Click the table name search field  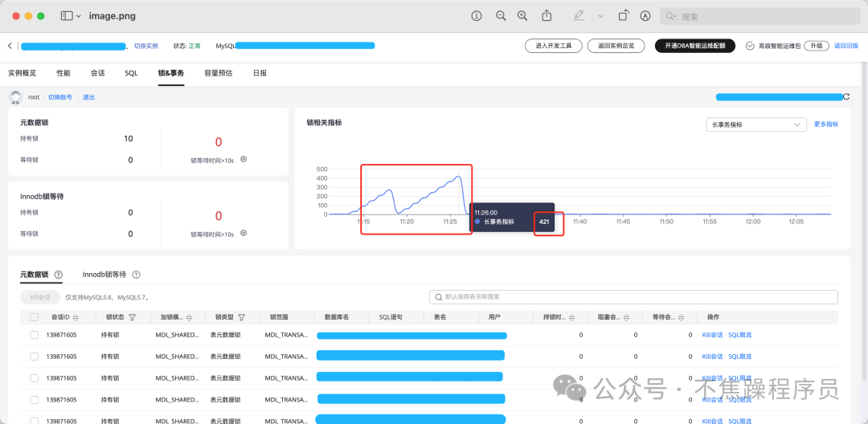[633, 297]
